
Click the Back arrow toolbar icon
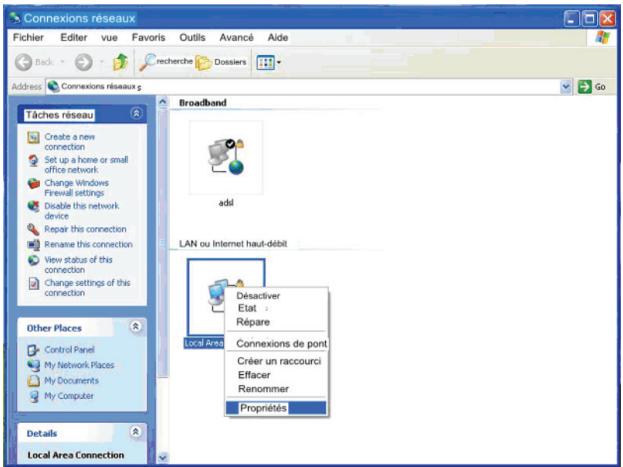pos(23,62)
